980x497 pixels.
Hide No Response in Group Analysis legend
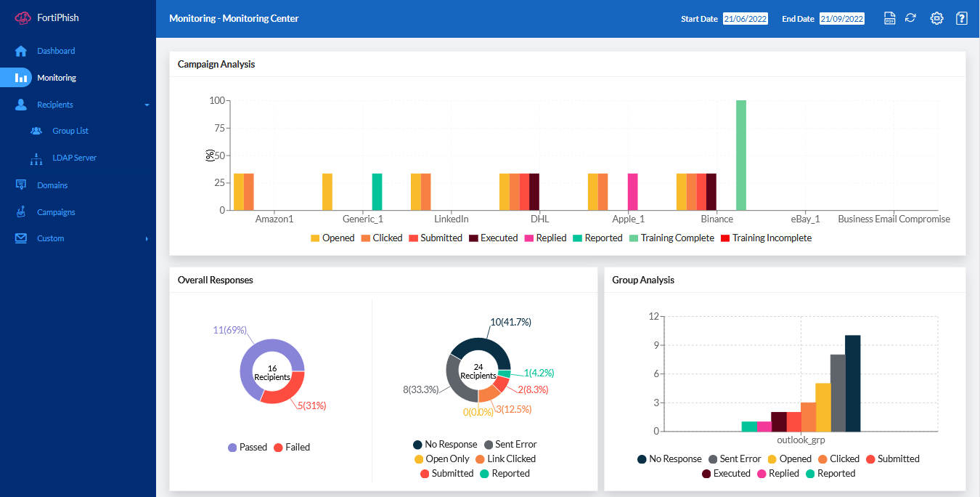pos(669,458)
